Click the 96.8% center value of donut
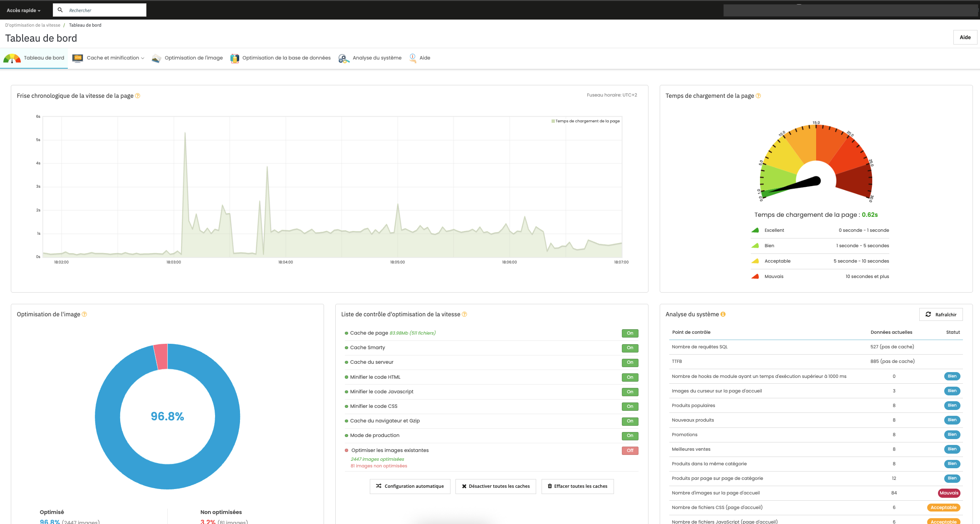 click(x=167, y=417)
